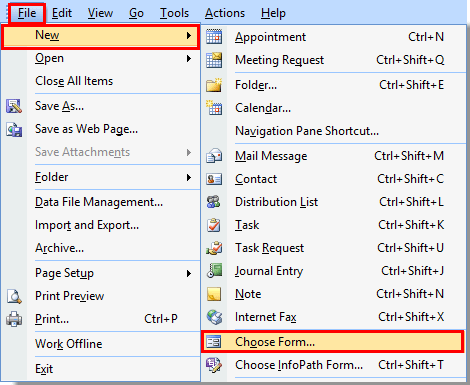Click the Internet Fax globe icon

214,317
